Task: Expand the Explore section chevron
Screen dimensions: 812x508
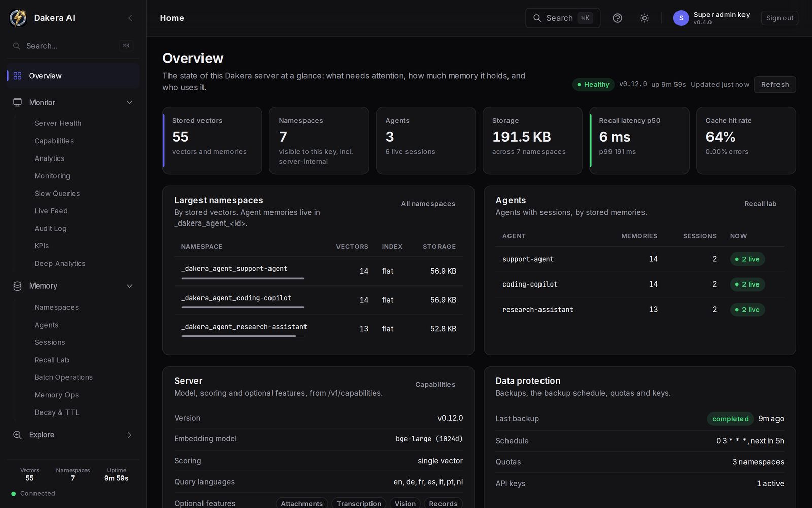Action: tap(129, 435)
